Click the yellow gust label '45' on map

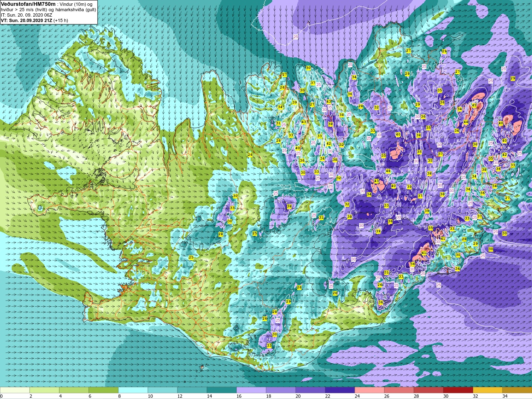coord(474,106)
